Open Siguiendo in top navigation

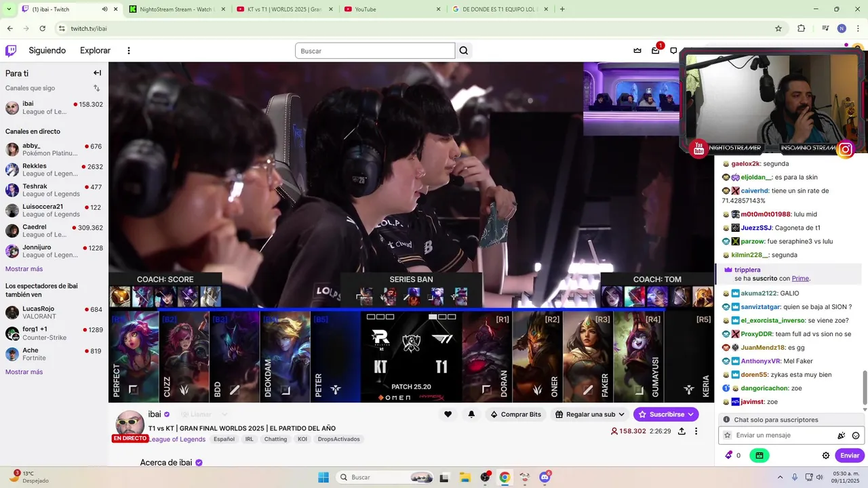tap(47, 51)
